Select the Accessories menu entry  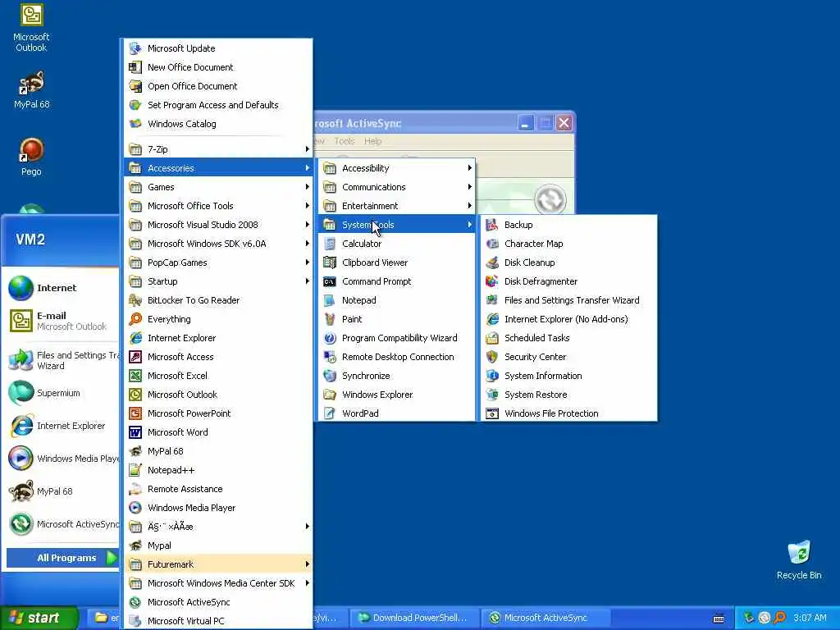[218, 168]
